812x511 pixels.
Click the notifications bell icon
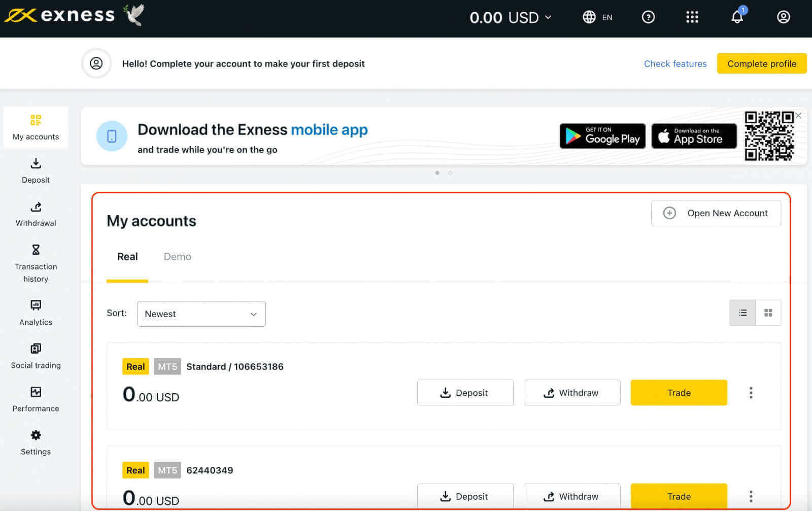[x=737, y=17]
